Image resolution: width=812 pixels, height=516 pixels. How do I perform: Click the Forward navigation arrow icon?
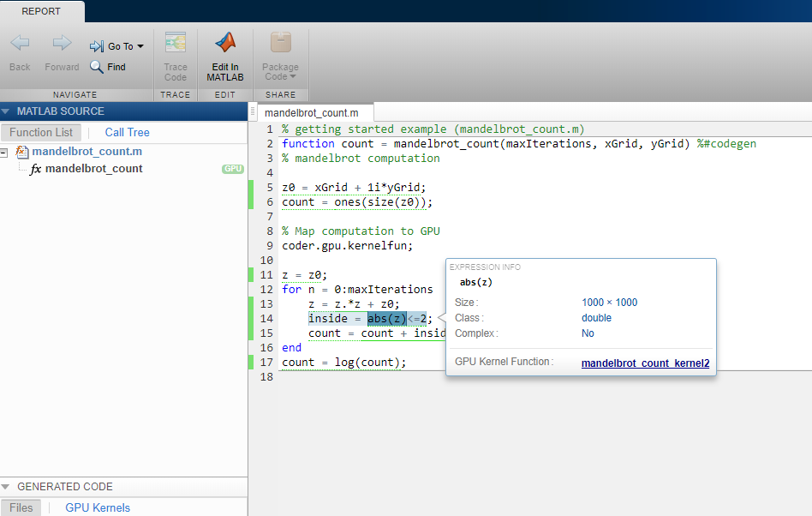coord(62,44)
